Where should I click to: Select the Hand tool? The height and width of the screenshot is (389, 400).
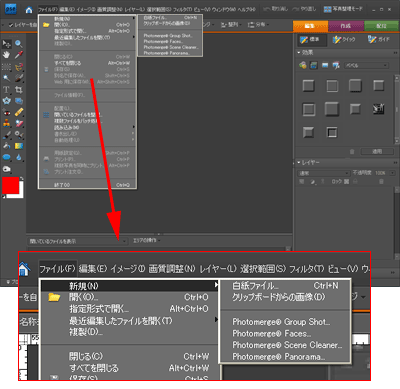7,55
